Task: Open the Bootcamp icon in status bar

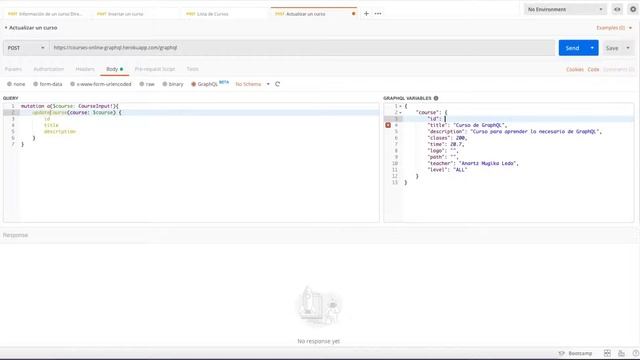Action: pyautogui.click(x=562, y=353)
